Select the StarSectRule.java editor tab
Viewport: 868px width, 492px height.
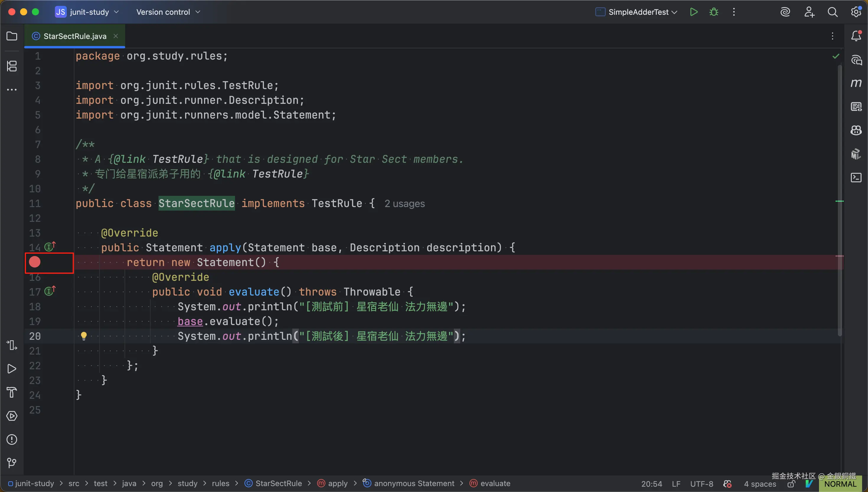75,36
